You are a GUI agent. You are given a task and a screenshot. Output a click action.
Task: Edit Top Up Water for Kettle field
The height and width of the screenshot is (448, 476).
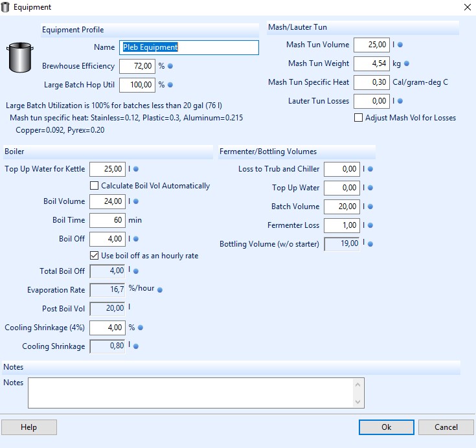tap(108, 170)
